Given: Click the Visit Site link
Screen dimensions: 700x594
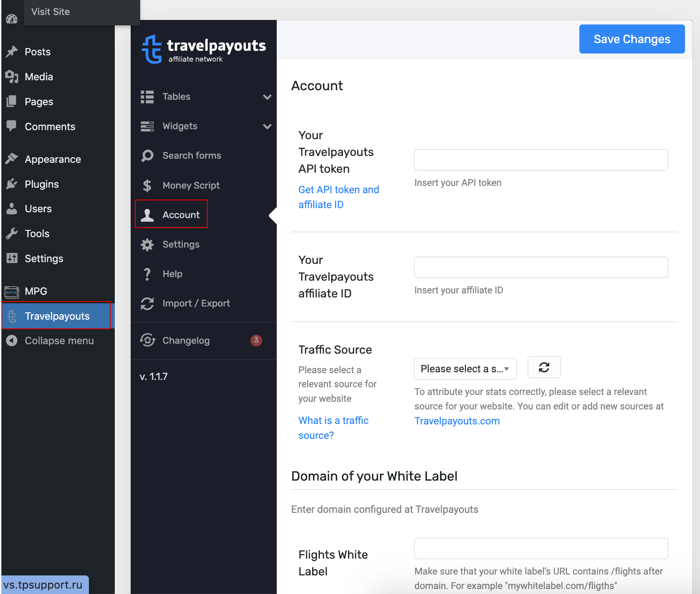Looking at the screenshot, I should click(50, 12).
